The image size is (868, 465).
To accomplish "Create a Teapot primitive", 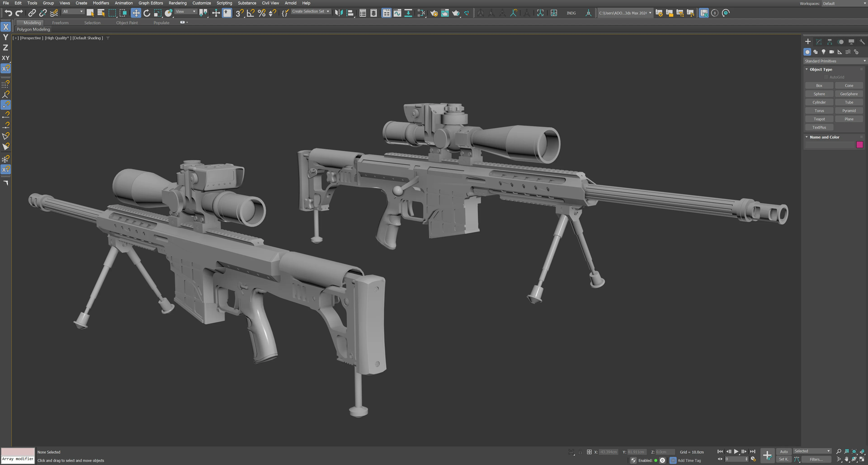I will [x=819, y=119].
